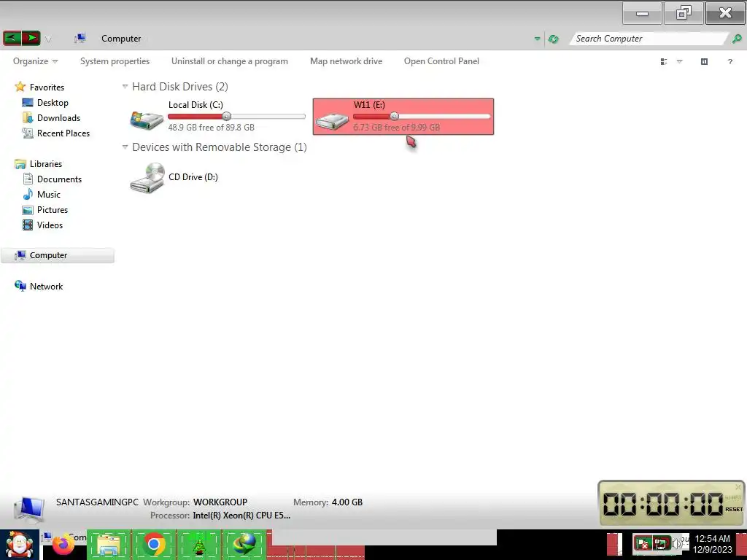The width and height of the screenshot is (747, 560).
Task: Open Firefox from taskbar
Action: [x=64, y=544]
